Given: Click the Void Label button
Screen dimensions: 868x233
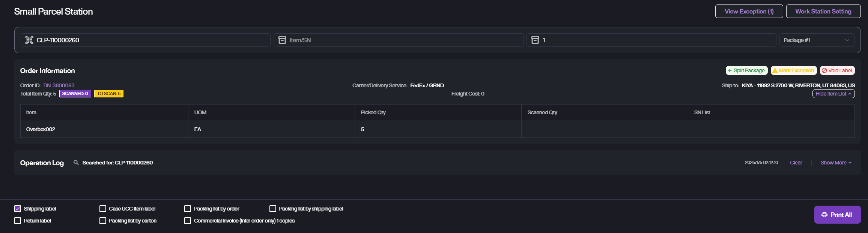Looking at the screenshot, I should [x=837, y=70].
